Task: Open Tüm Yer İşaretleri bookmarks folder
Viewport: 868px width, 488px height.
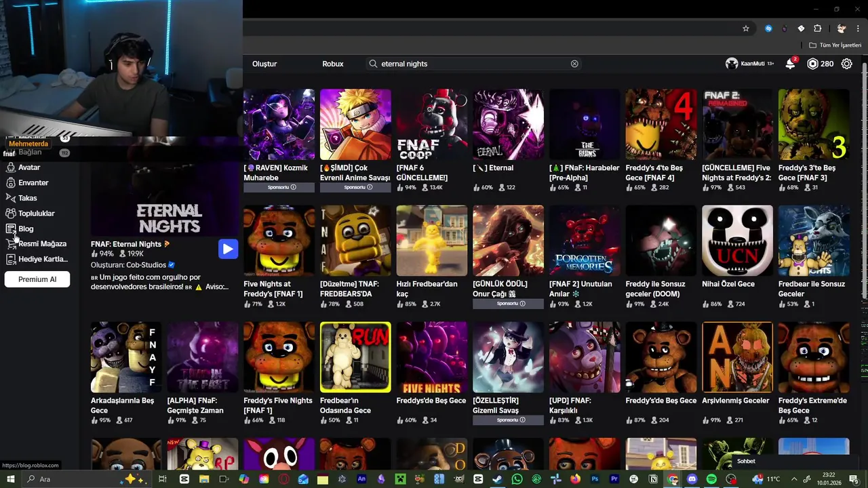Action: coord(835,45)
